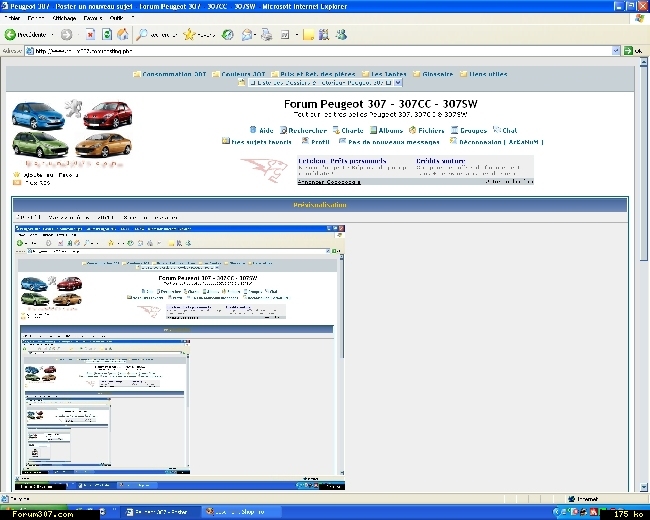The height and width of the screenshot is (520, 650).
Task: Click the Déconnexion link
Action: 501,142
